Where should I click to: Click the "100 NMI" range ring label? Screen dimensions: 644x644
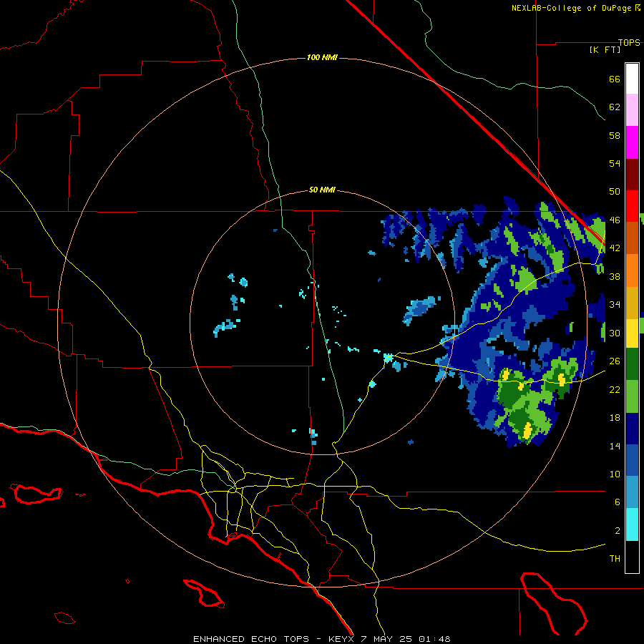point(322,57)
